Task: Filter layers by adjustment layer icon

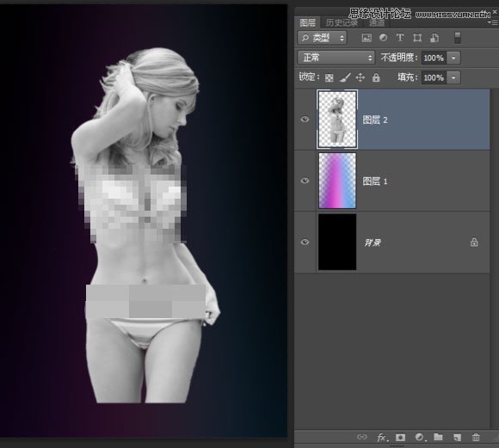Action: 383,38
